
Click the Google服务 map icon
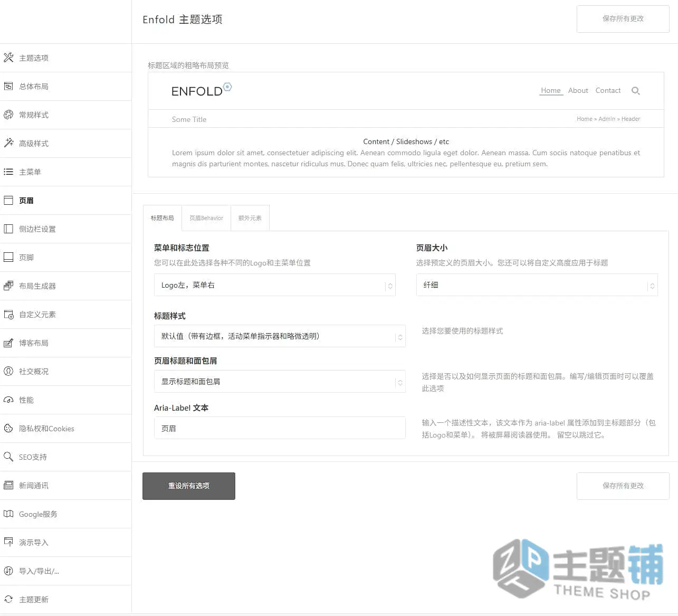click(x=8, y=514)
